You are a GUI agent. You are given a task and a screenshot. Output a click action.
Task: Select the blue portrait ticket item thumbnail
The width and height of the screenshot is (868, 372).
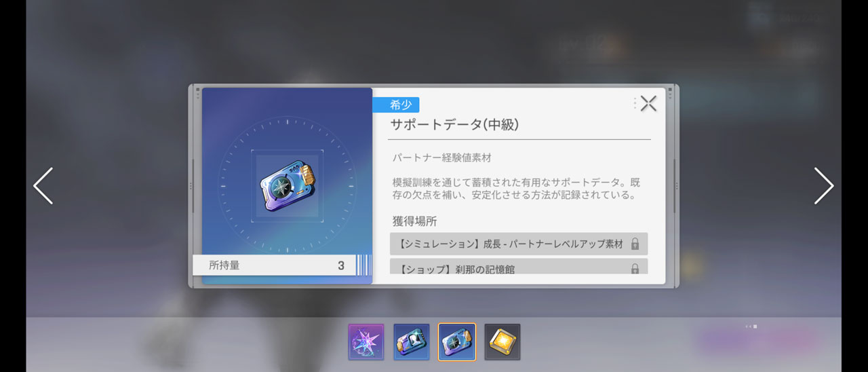coord(412,341)
